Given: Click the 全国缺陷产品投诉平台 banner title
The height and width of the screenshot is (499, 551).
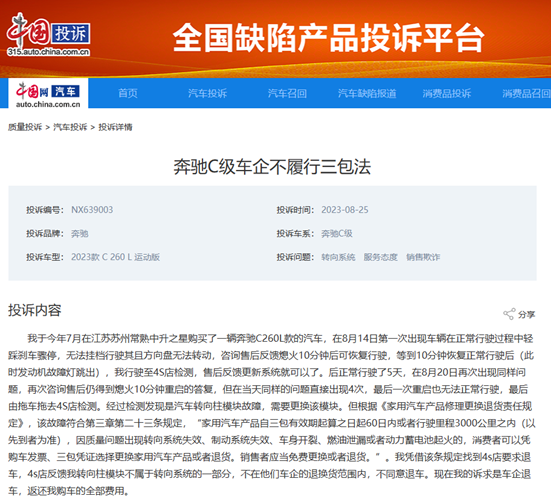Looking at the screenshot, I should [328, 38].
